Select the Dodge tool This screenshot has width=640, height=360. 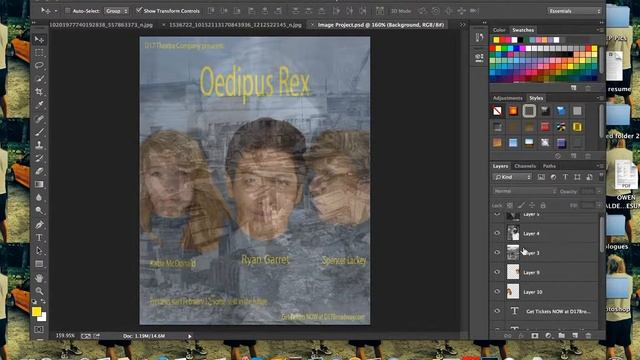pyautogui.click(x=39, y=211)
